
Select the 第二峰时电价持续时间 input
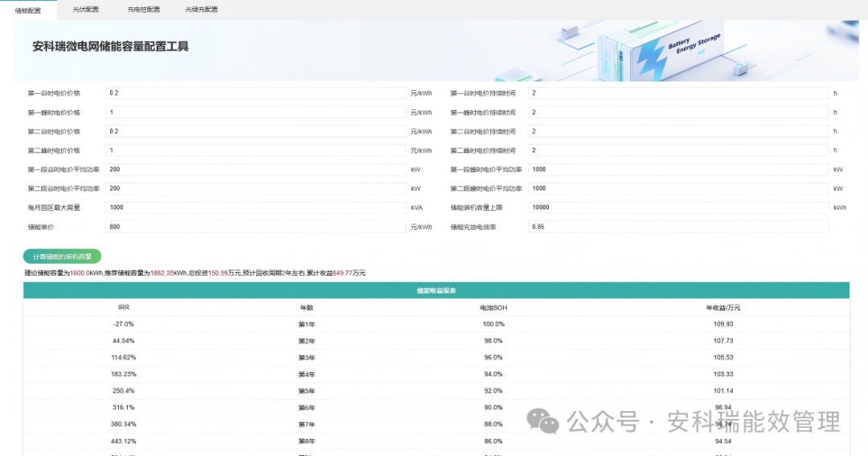tap(678, 150)
